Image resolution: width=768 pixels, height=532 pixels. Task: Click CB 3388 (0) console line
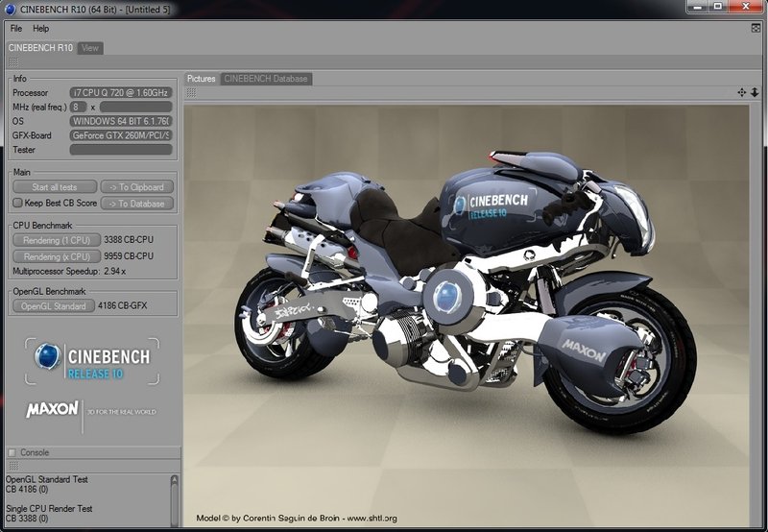27,519
